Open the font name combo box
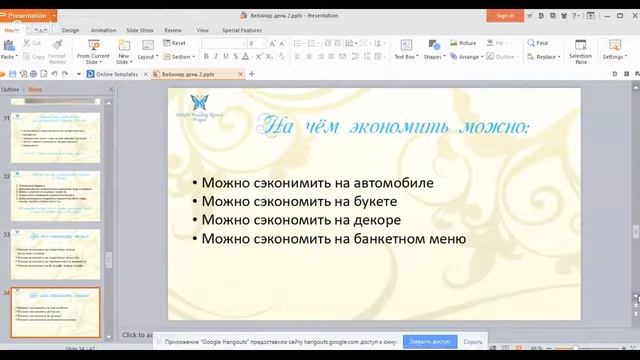Image resolution: width=640 pixels, height=360 pixels. 224,43
